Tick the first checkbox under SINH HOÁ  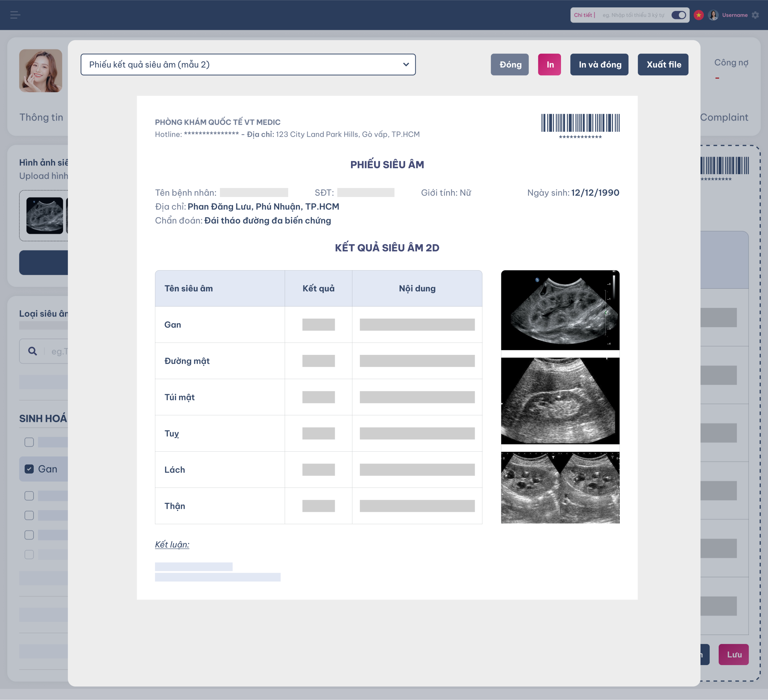[29, 442]
